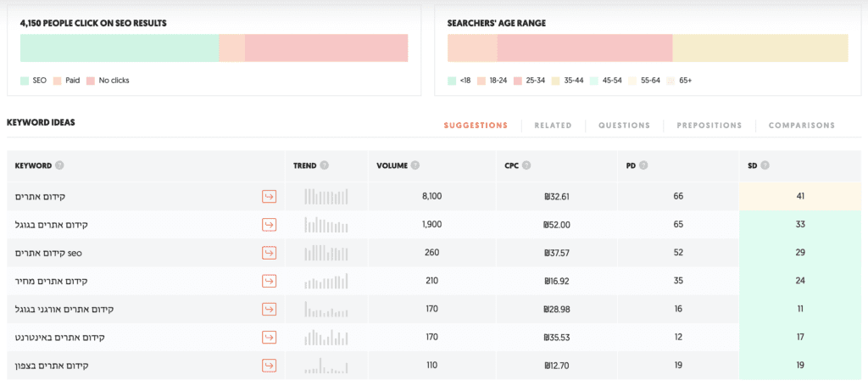Open arrow icon for the 1,900 volume keyword
Viewport: 868px width, 386px height.
(269, 225)
